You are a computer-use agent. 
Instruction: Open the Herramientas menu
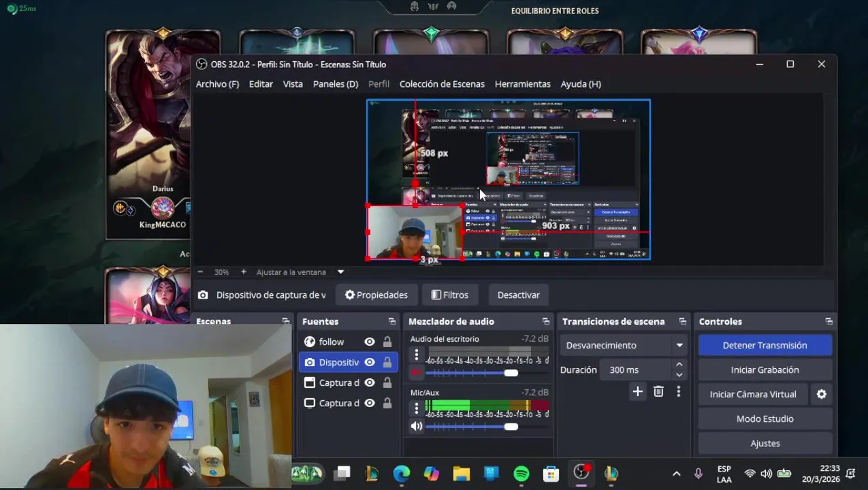523,84
